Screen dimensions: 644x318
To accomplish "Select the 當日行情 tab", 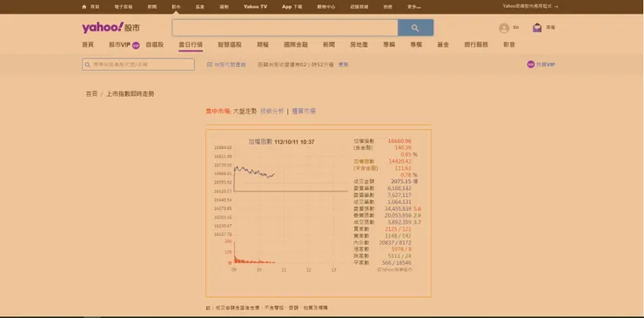I will [x=191, y=44].
